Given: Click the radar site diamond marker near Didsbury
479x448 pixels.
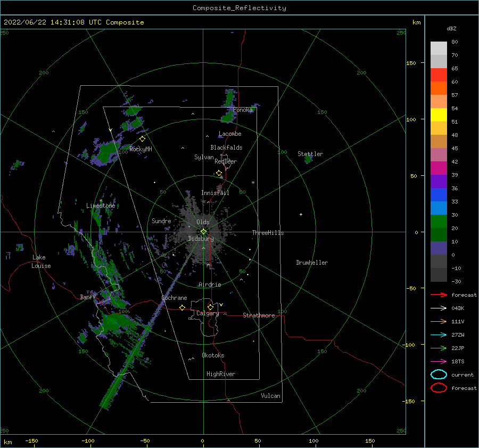Looking at the screenshot, I should point(203,232).
